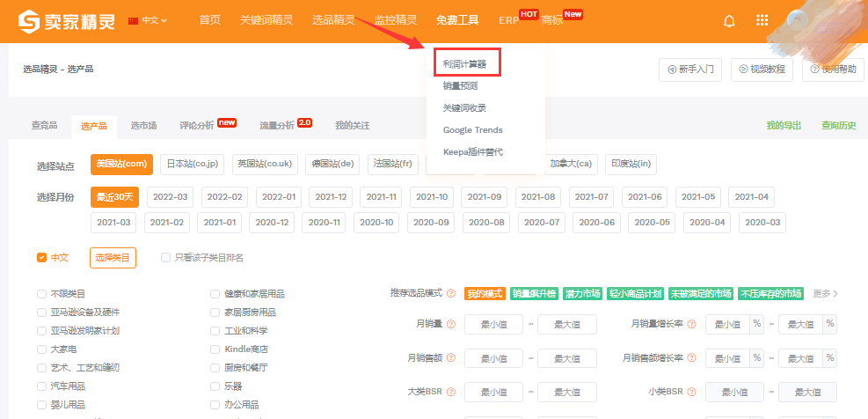Click help icon next to 月销售额

[x=451, y=358]
